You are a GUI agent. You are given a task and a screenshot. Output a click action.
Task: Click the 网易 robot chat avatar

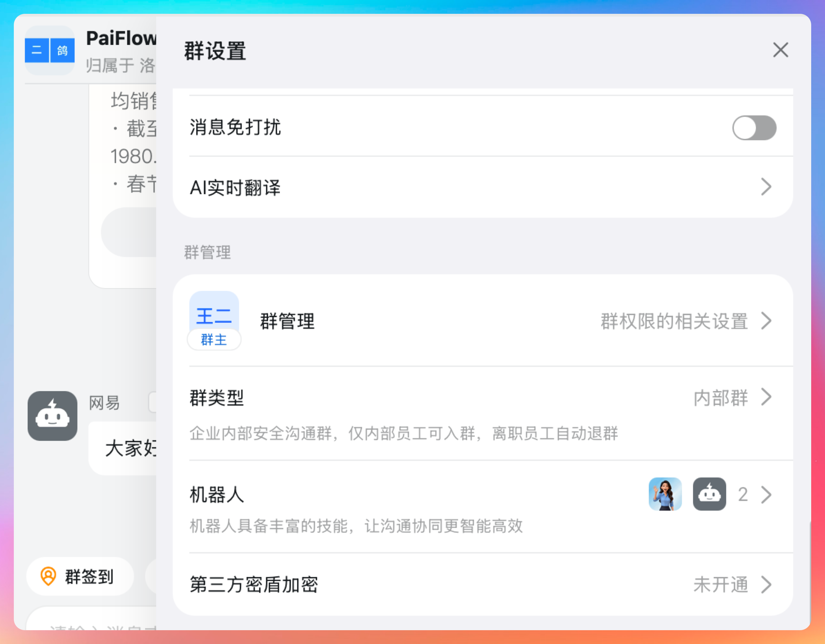(x=52, y=416)
